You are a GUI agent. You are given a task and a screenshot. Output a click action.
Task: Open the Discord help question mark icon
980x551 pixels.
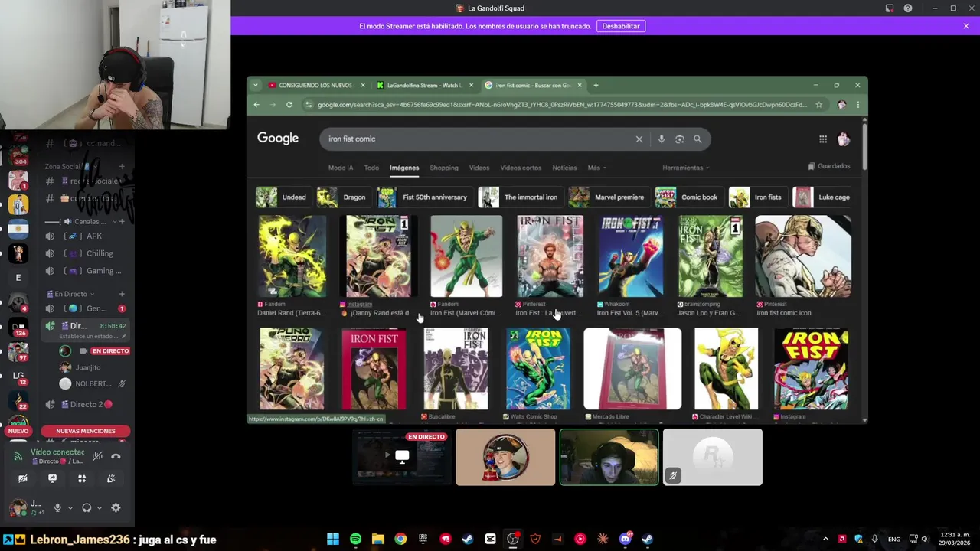[908, 8]
